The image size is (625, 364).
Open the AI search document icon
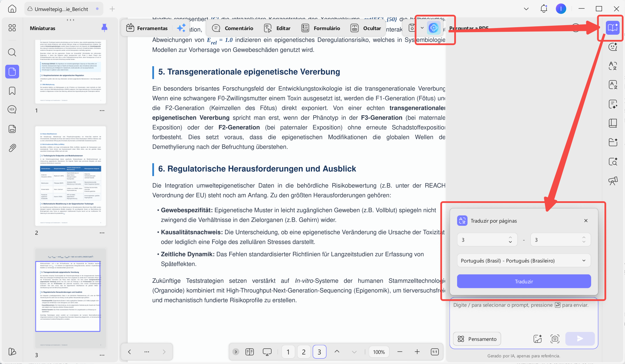[x=613, y=161]
